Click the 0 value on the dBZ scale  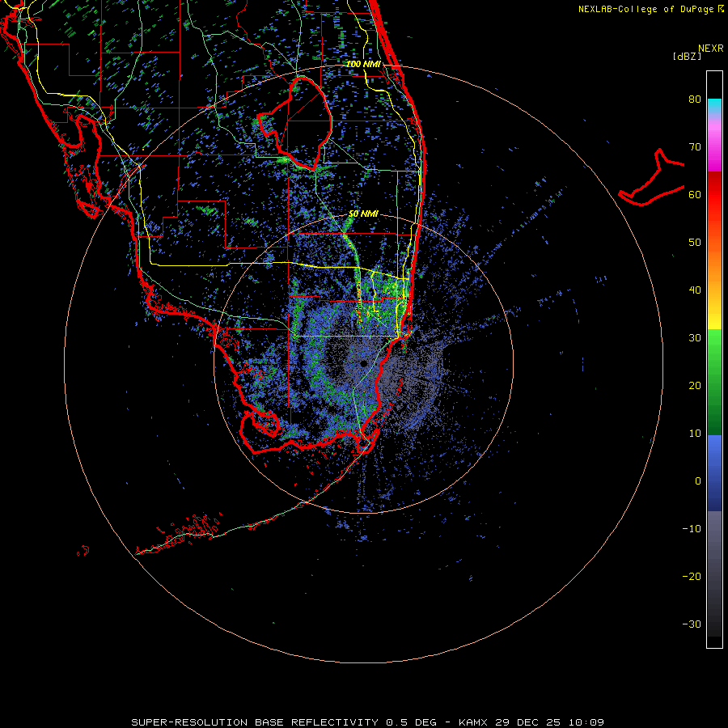click(x=698, y=481)
